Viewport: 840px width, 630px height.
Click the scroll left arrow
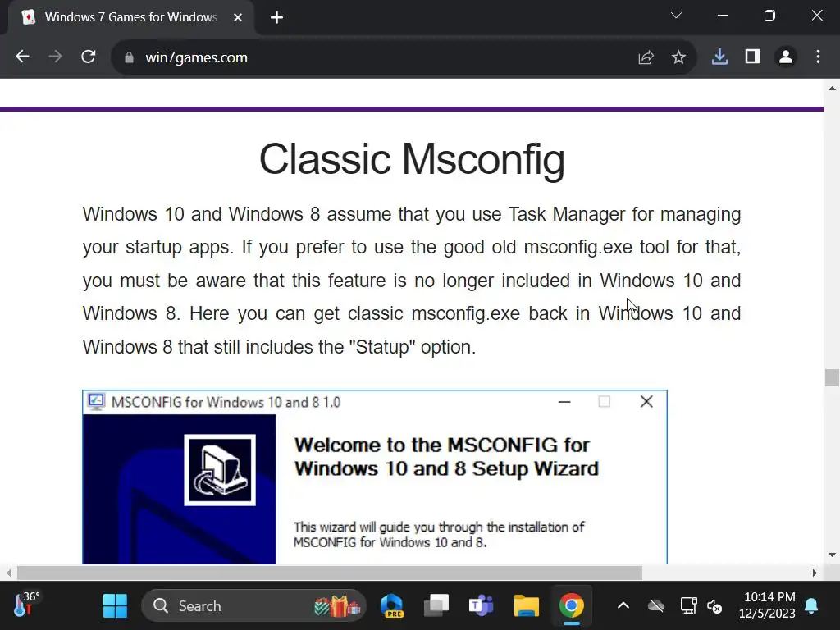(x=8, y=573)
